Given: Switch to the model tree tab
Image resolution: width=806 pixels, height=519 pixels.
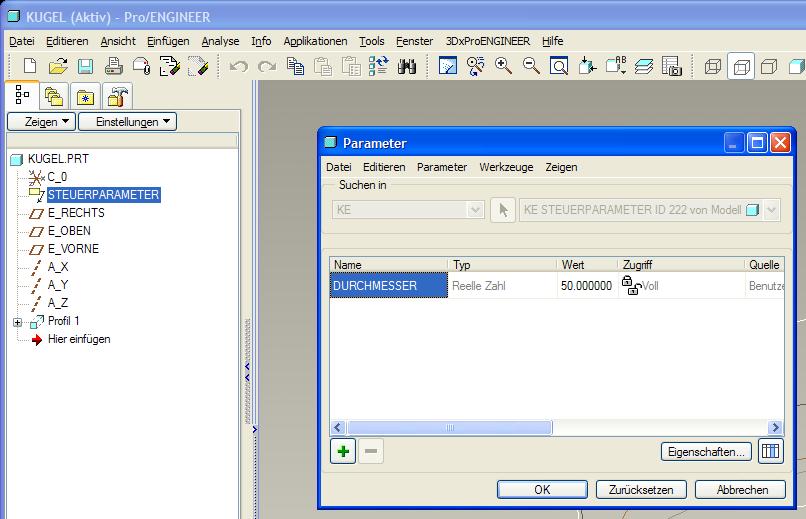Looking at the screenshot, I should coord(22,95).
